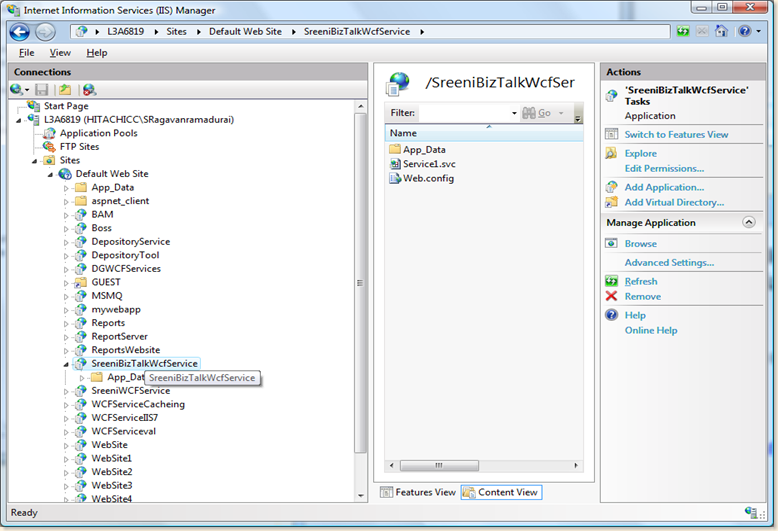Click the Default Web Site globe icon
Image resolution: width=778 pixels, height=531 pixels.
coord(65,174)
